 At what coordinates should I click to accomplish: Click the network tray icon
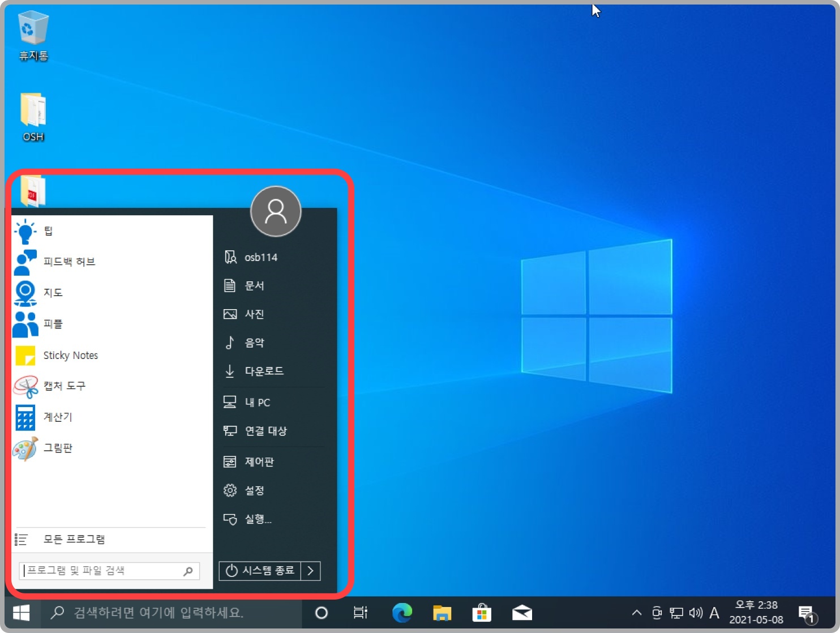pos(676,613)
